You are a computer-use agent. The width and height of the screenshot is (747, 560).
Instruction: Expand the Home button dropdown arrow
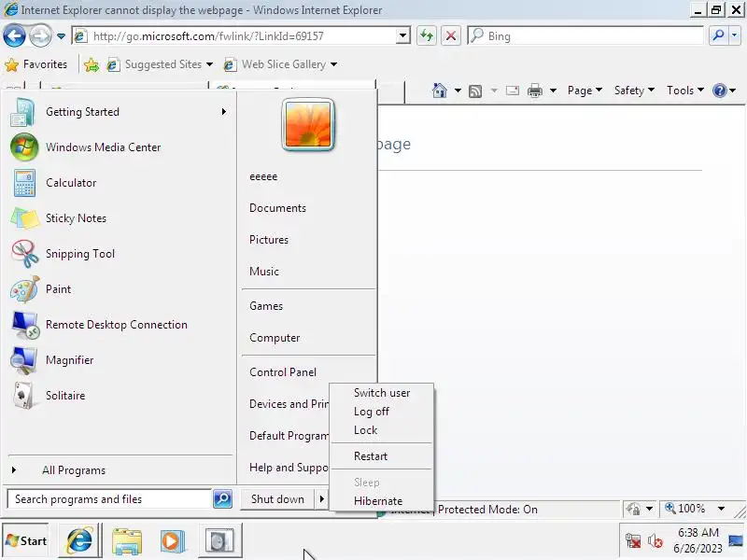point(458,90)
